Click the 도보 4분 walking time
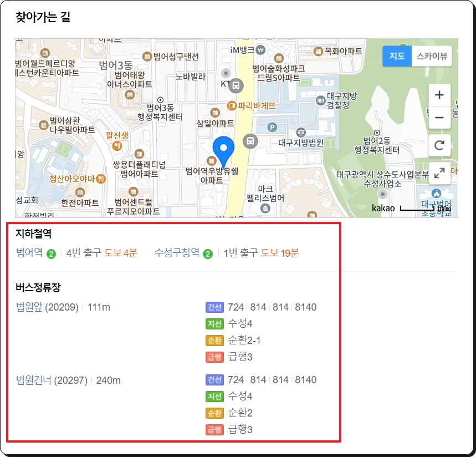The image size is (476, 457). pos(121,253)
